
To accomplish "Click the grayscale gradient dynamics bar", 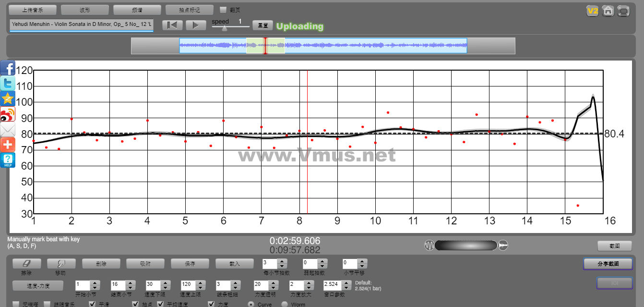I will pos(466,246).
